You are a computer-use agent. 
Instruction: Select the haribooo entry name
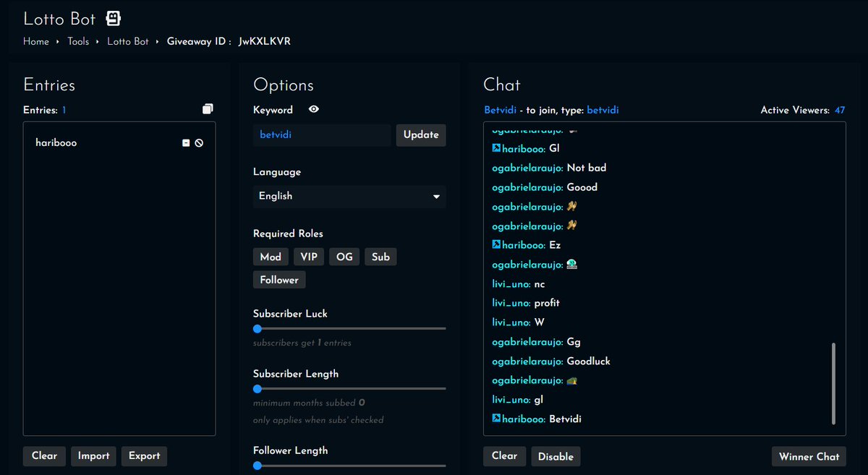point(56,143)
